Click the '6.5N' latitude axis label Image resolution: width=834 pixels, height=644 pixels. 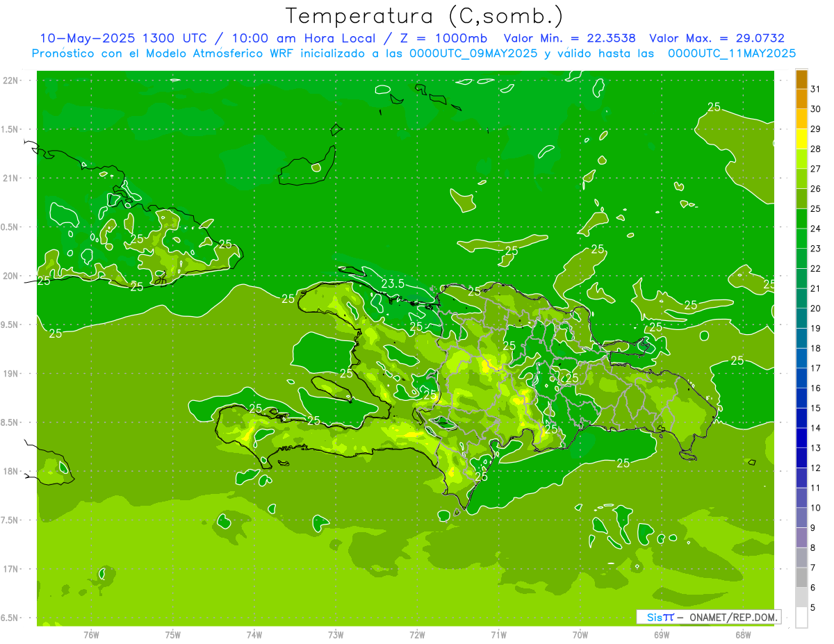click(x=10, y=618)
